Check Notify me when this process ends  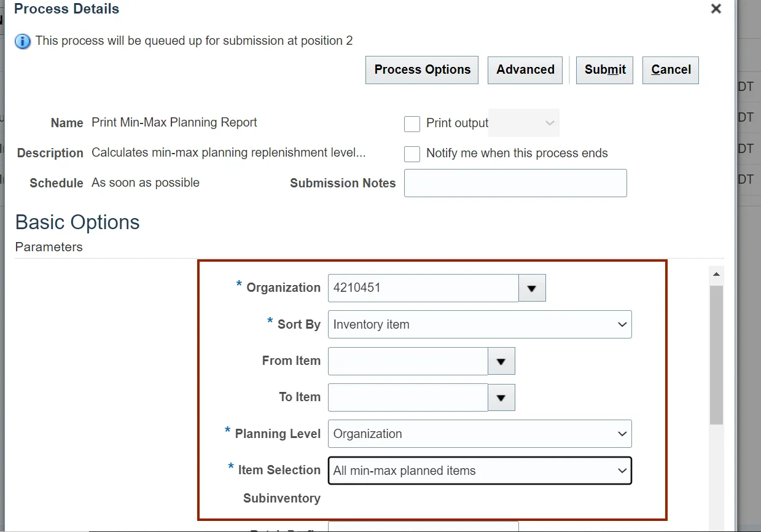412,154
